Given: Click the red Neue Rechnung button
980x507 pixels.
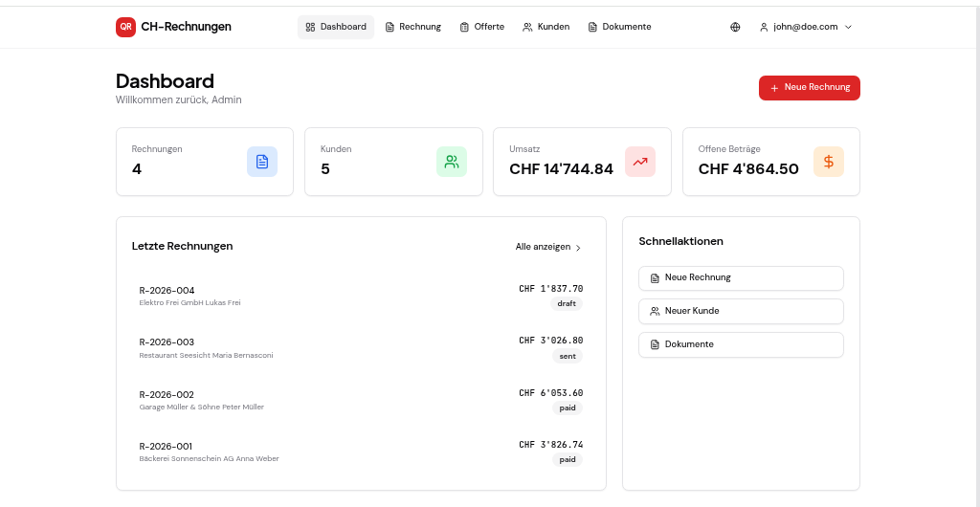Looking at the screenshot, I should point(810,88).
